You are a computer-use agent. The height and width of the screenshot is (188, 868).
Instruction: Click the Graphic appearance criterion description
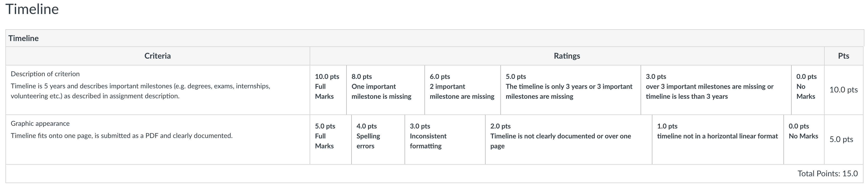coord(122,136)
